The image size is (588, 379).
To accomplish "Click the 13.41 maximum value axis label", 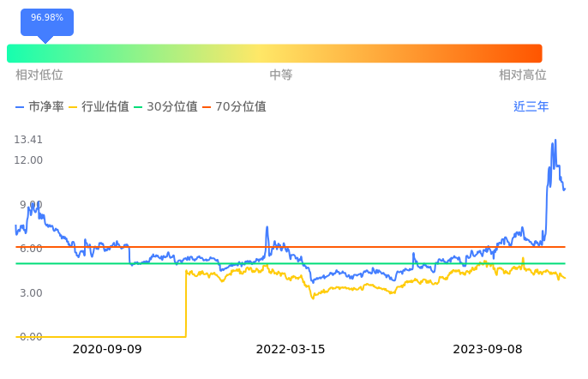I will [28, 140].
